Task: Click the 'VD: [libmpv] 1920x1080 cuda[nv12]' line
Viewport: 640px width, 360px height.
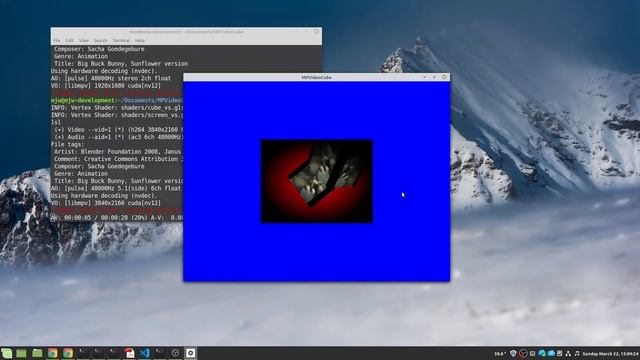Action: (x=106, y=86)
